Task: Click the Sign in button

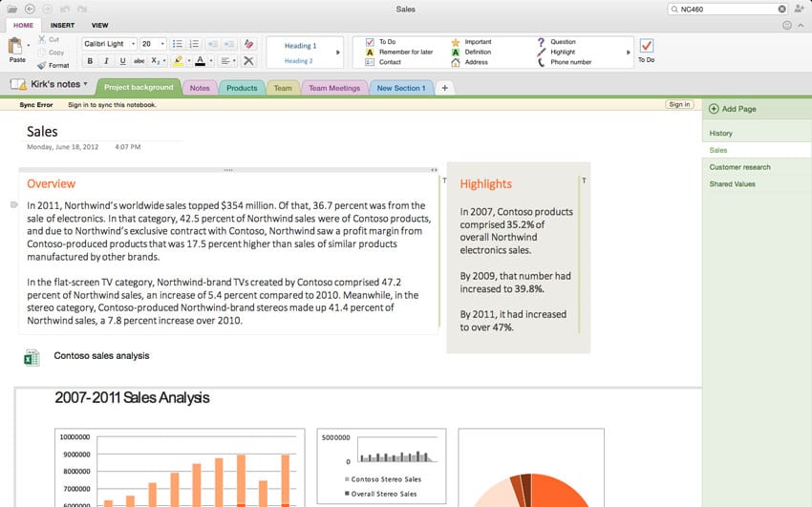Action: (x=679, y=104)
